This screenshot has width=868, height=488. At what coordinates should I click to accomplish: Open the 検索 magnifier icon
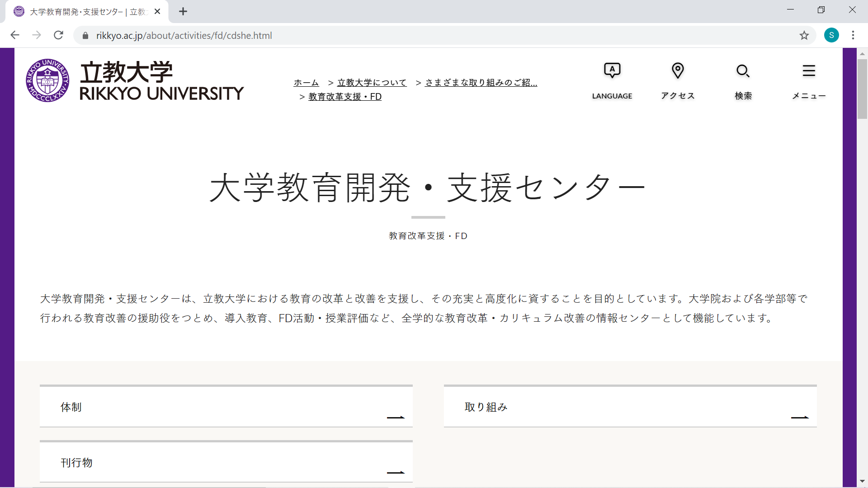(x=743, y=71)
